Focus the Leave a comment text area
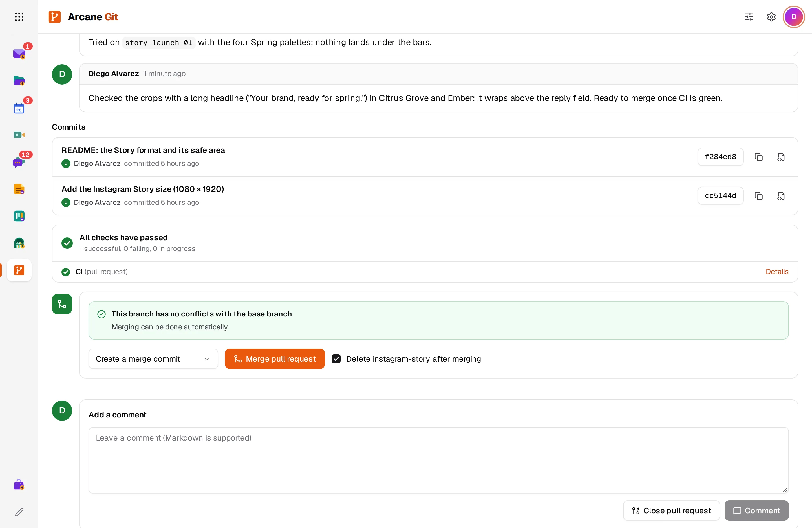Screen dimensions: 812x528 (438, 460)
